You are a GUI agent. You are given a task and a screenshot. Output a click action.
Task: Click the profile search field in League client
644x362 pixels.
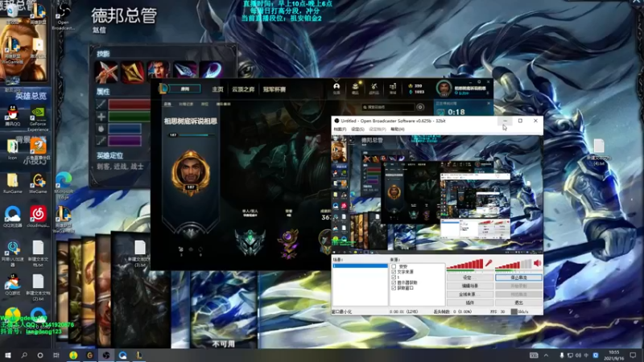tap(388, 107)
